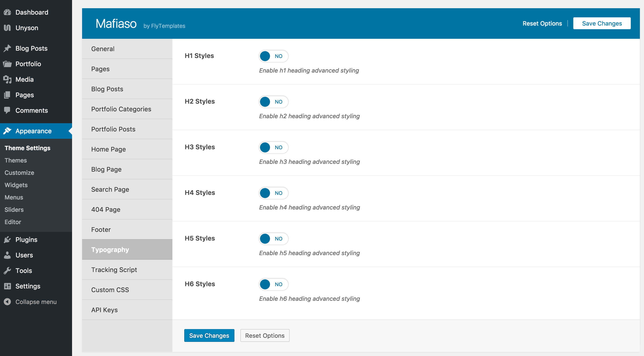
Task: Click the Media library icon
Action: [x=8, y=80]
